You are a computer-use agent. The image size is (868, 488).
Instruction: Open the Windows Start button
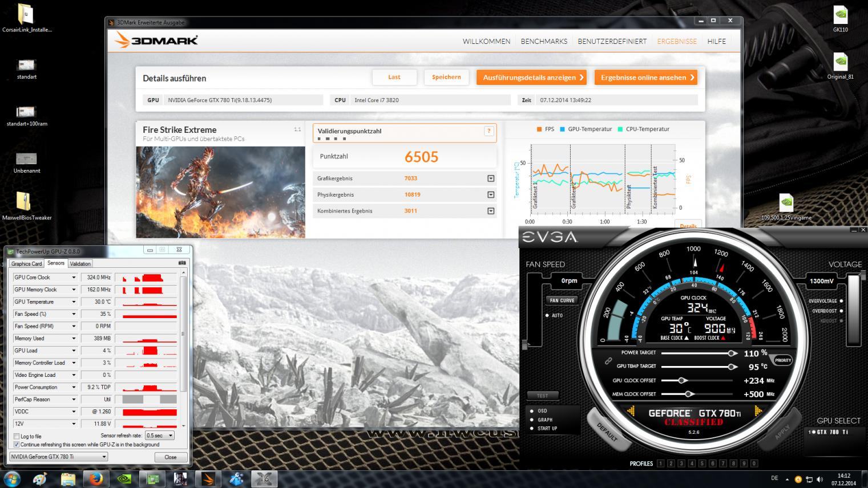coord(12,478)
